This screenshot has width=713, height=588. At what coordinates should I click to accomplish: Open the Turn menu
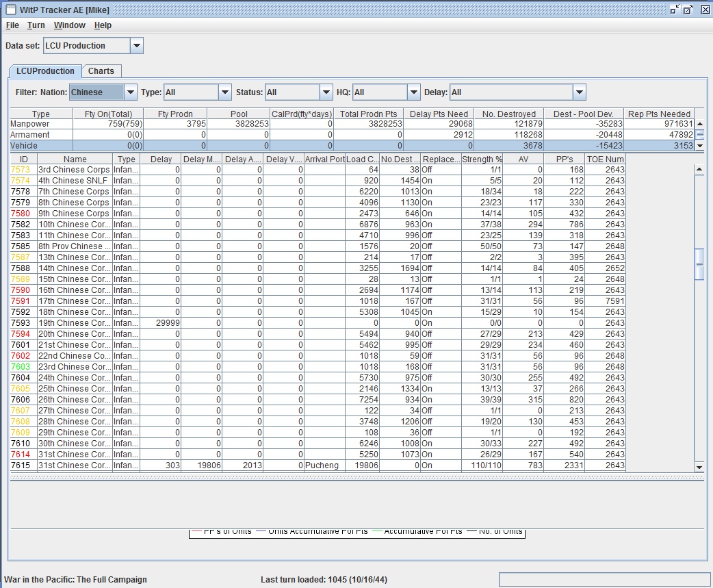pos(36,25)
